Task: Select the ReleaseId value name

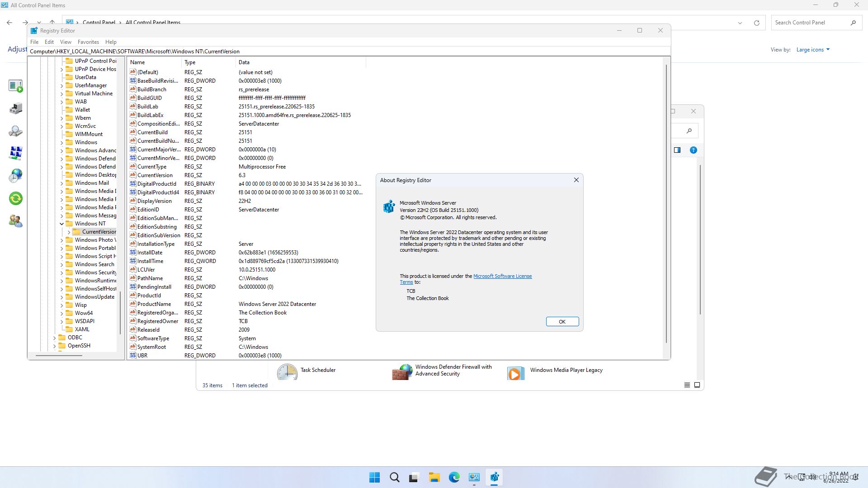Action: [x=148, y=330]
